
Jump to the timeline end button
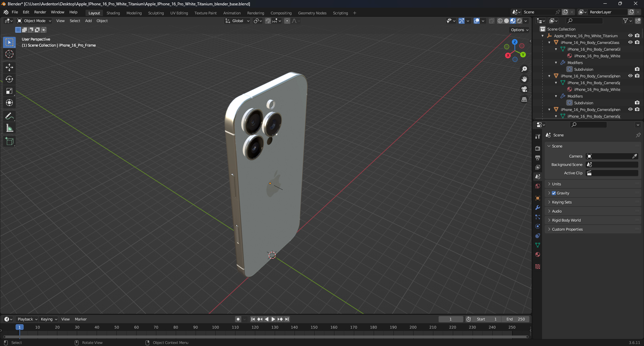(287, 319)
